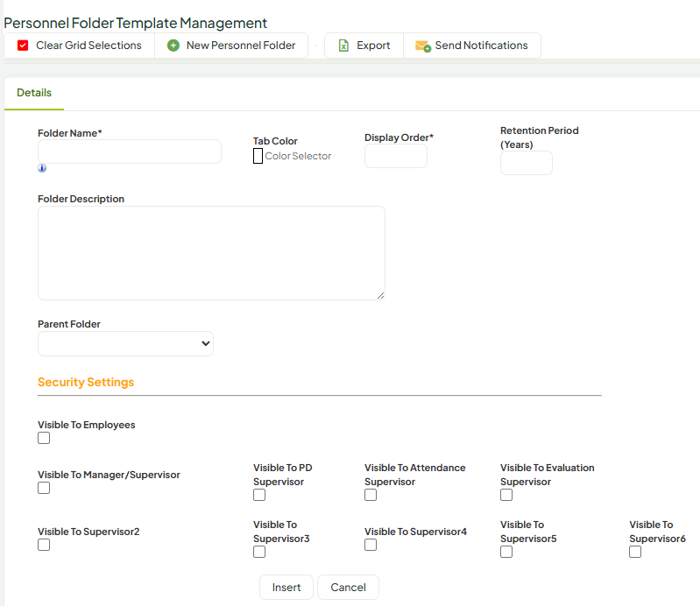Click the Cancel button
Screen dimensions: 700x606
(348, 588)
